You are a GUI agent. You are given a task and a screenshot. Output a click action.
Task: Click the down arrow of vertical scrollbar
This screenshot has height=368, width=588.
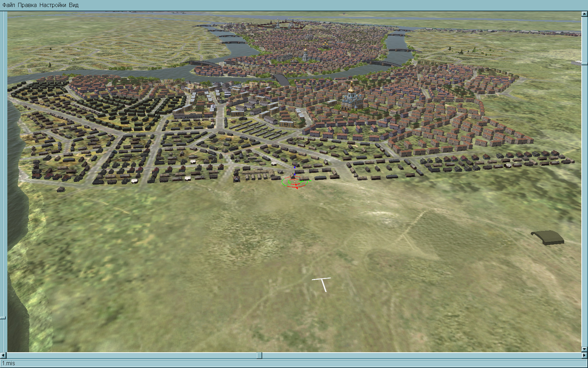tap(584, 349)
